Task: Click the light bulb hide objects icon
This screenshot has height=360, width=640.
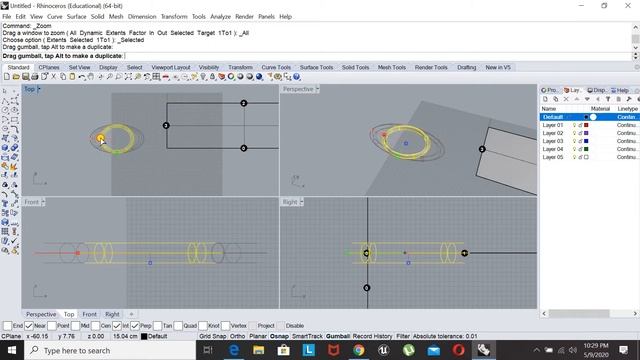Action: (203, 76)
